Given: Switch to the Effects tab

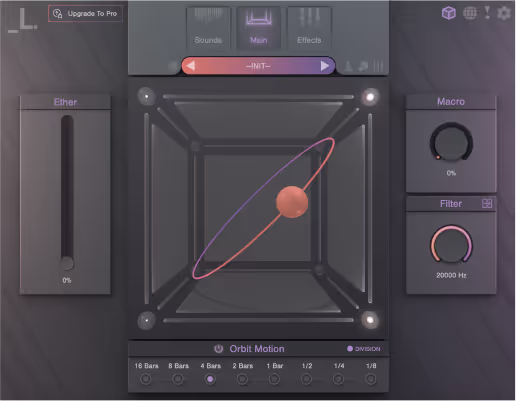Looking at the screenshot, I should 309,28.
